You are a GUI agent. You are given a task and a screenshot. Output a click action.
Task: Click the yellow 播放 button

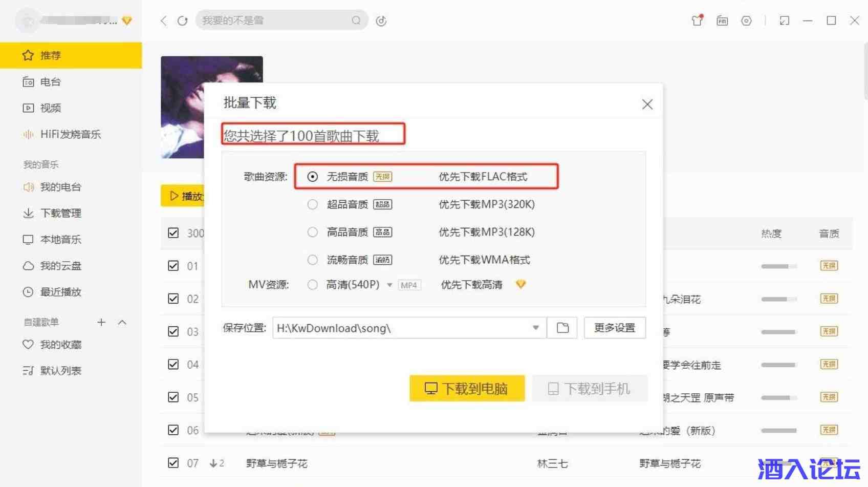[x=183, y=196]
